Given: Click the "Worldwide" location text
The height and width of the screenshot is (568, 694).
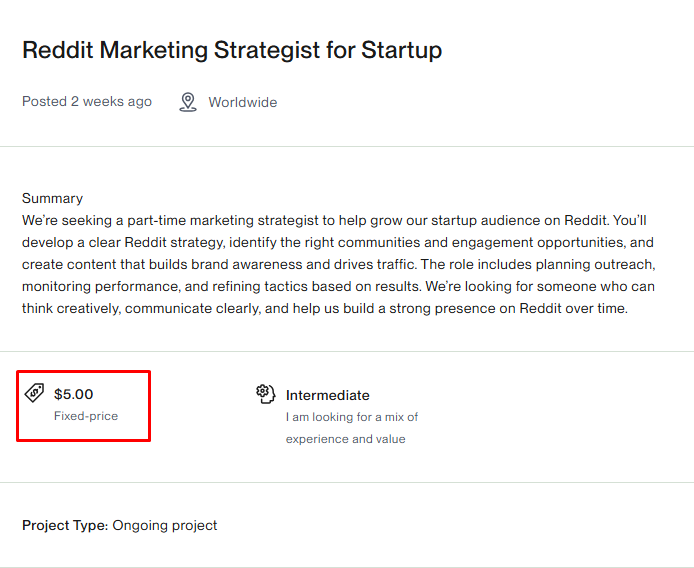Looking at the screenshot, I should (x=243, y=102).
